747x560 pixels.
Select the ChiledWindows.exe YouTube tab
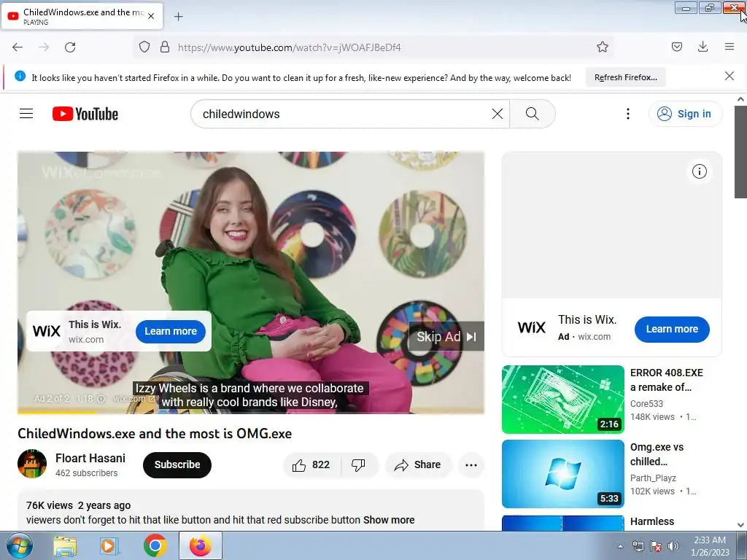pos(82,16)
